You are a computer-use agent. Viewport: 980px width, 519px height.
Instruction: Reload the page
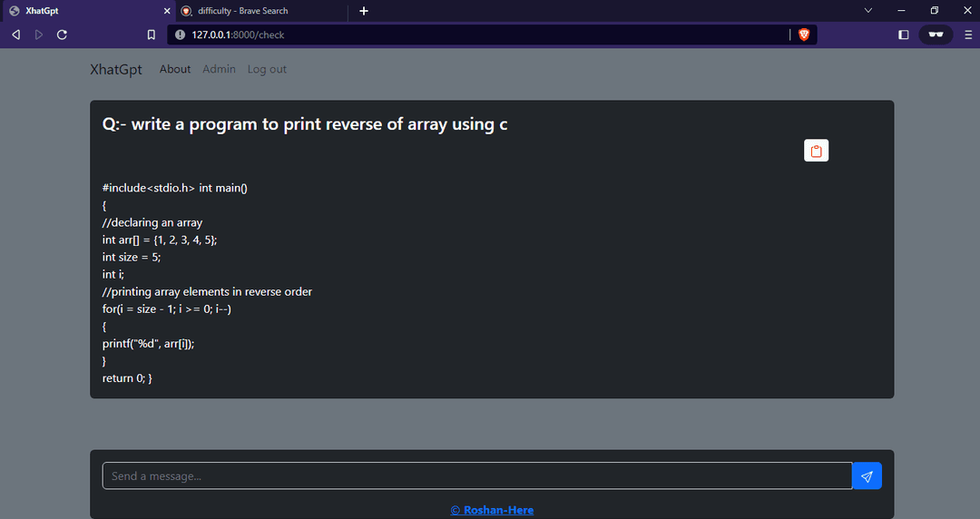pyautogui.click(x=62, y=35)
